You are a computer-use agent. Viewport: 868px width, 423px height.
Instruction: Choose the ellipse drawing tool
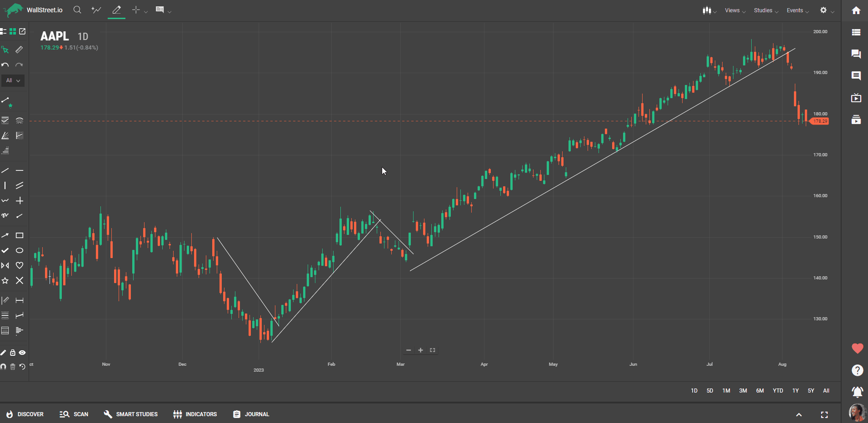(20, 250)
